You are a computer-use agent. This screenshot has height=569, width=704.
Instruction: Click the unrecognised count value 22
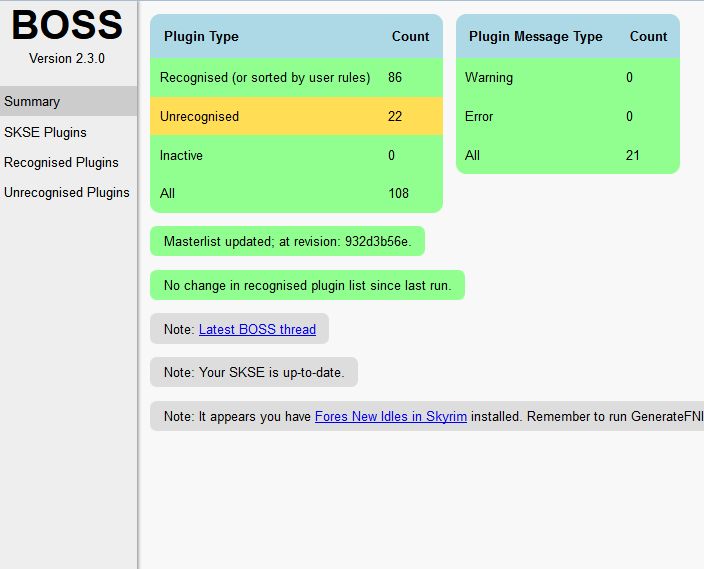click(x=395, y=116)
